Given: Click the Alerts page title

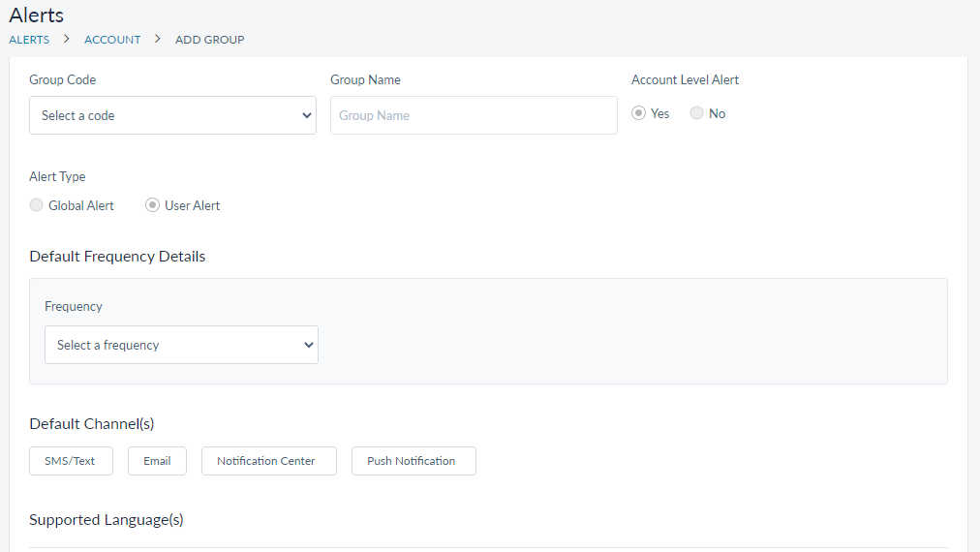Looking at the screenshot, I should tap(37, 15).
